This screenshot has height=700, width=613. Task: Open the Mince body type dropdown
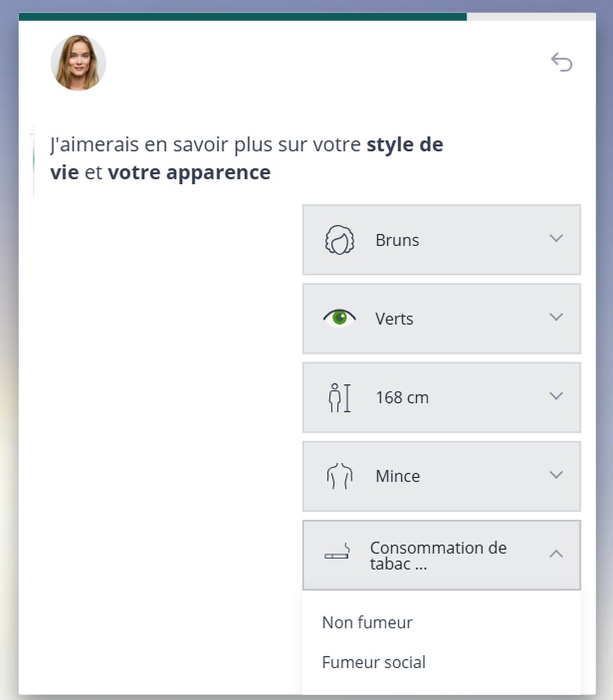click(442, 476)
